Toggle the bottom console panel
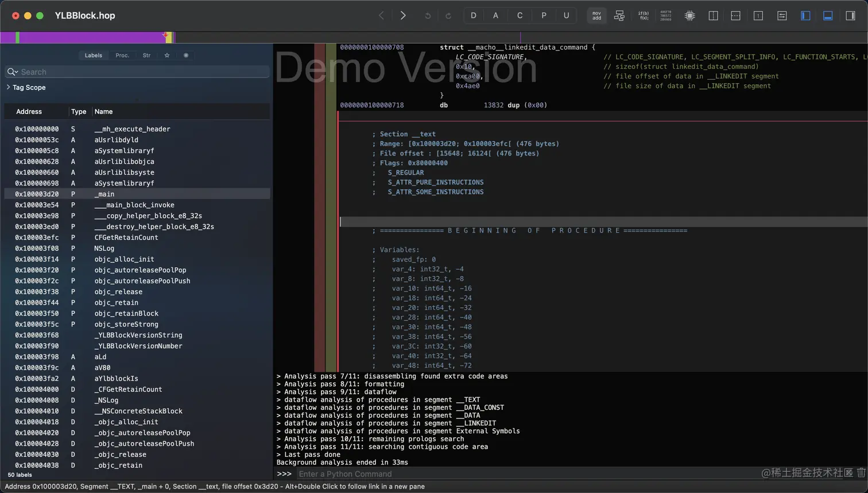Viewport: 868px width, 493px height. point(828,15)
